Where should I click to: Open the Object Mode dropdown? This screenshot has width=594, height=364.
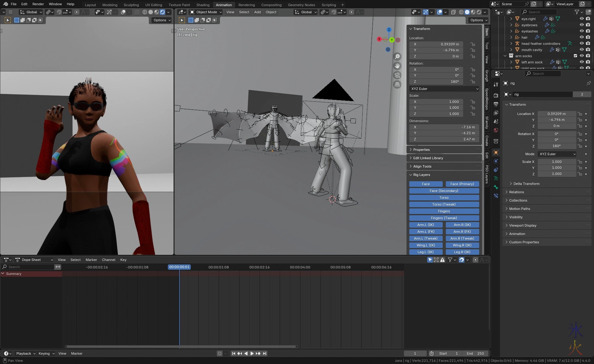(x=206, y=12)
